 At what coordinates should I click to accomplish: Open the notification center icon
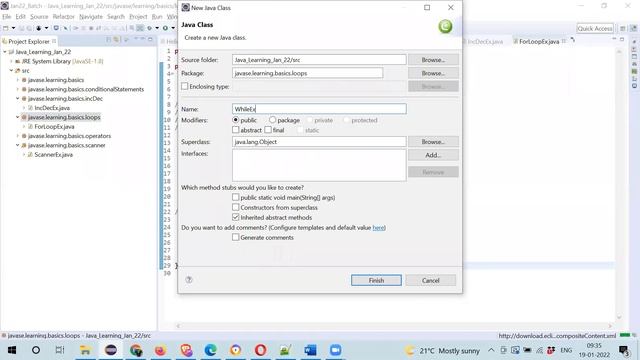pos(624,350)
